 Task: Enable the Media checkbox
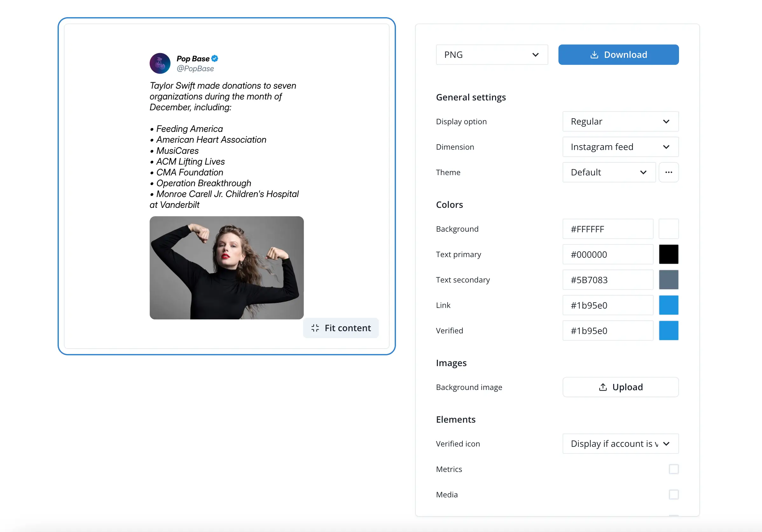673,494
